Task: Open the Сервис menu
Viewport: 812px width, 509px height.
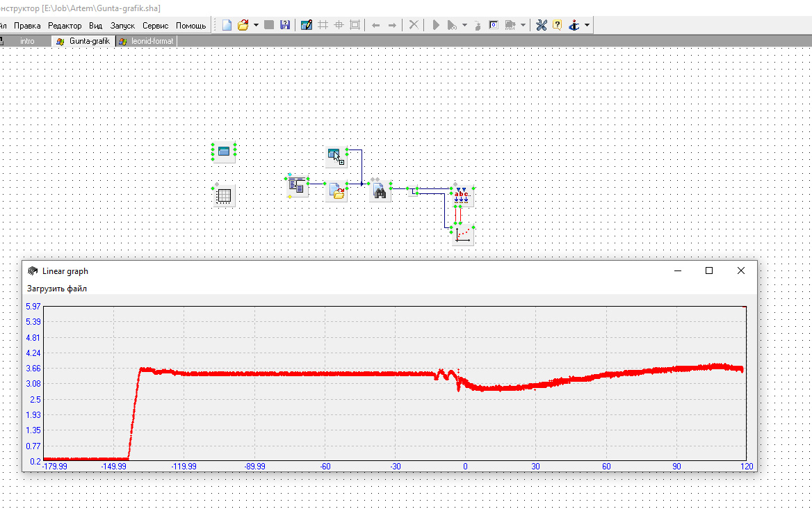Action: tap(155, 25)
